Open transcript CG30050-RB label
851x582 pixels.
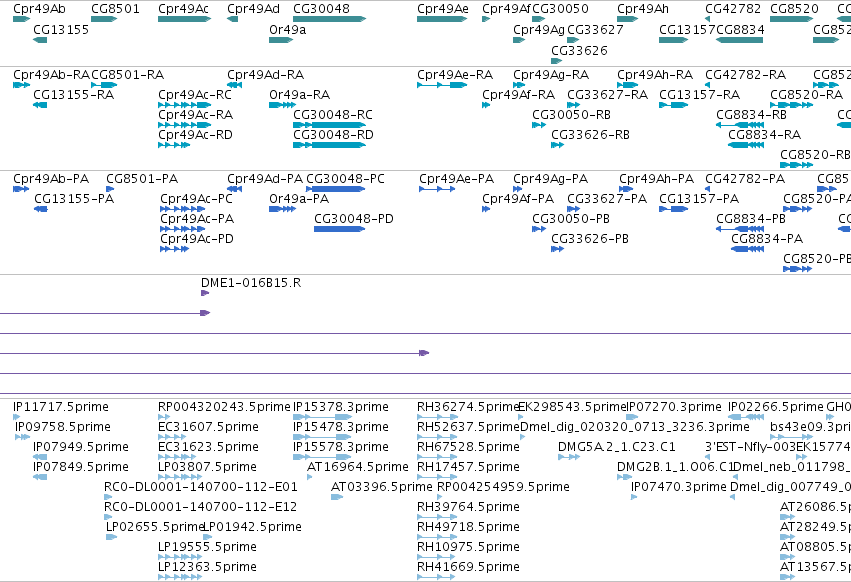pyautogui.click(x=571, y=115)
